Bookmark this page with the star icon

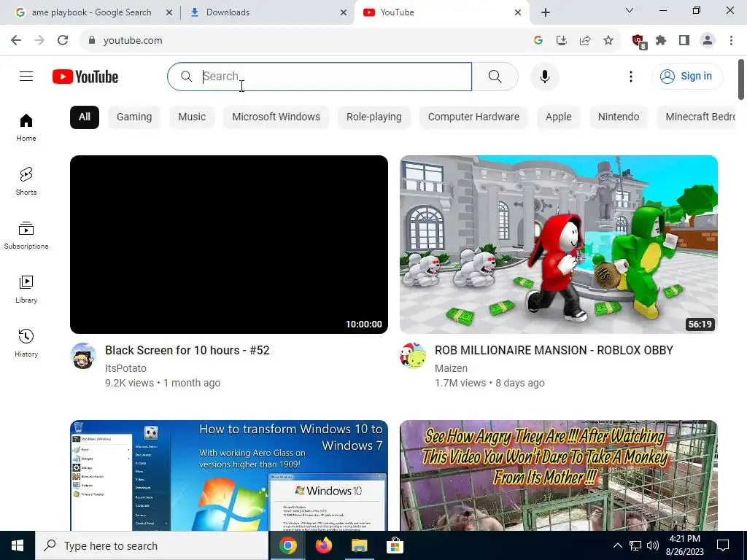(x=608, y=41)
